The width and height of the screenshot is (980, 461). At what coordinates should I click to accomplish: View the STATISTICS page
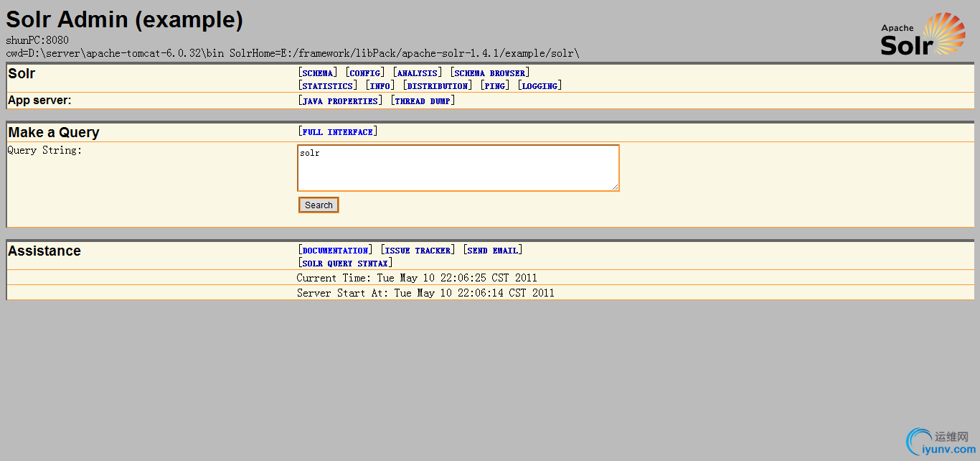point(328,86)
